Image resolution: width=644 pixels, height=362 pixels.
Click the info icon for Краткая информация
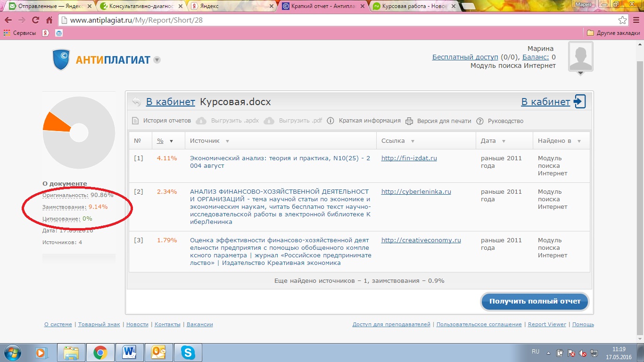point(331,121)
